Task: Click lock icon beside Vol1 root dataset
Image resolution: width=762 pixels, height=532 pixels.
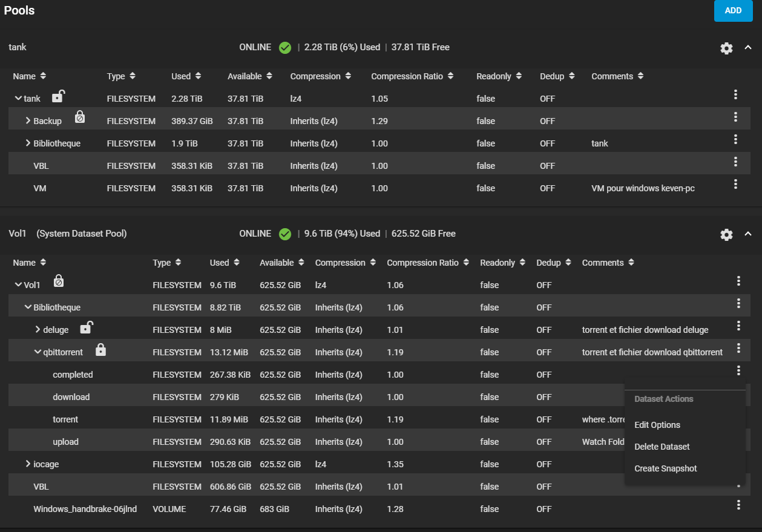Action: tap(58, 282)
